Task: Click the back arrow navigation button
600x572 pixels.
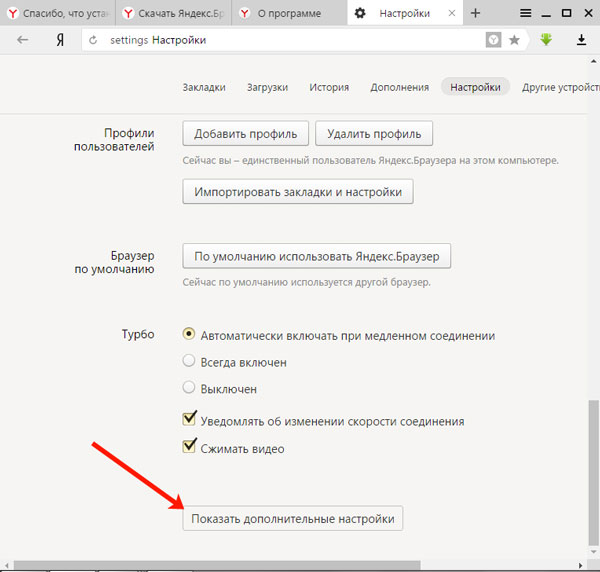Action: click(23, 40)
